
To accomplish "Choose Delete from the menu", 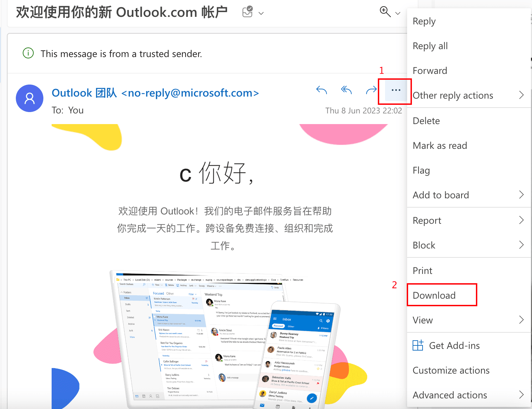I will pos(469,121).
